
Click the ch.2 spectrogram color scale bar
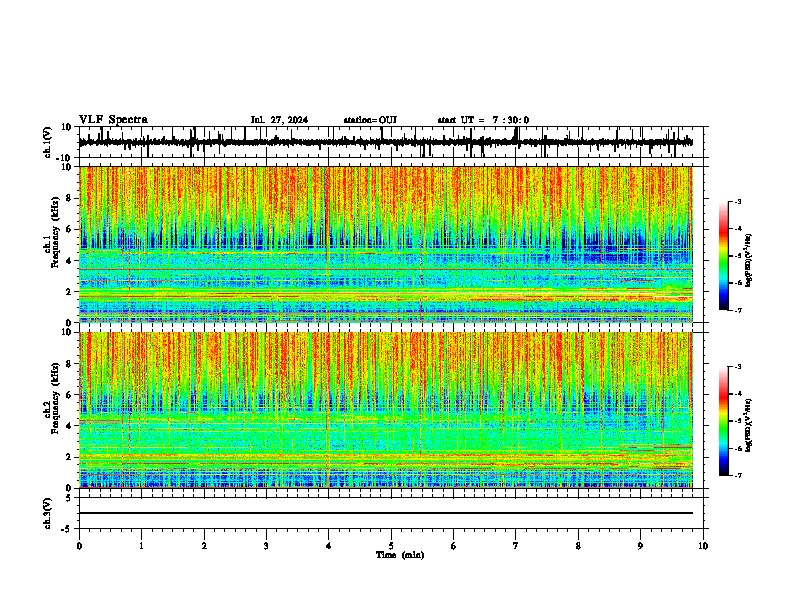click(x=724, y=421)
